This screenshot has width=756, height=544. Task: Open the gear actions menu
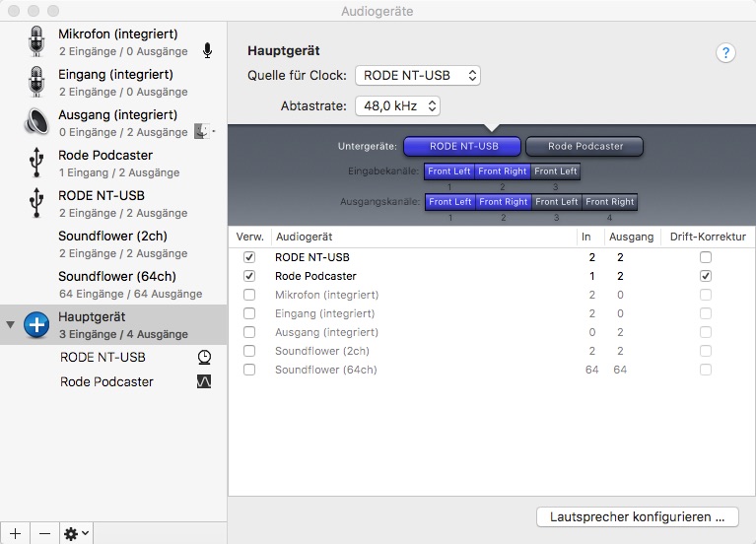[76, 533]
